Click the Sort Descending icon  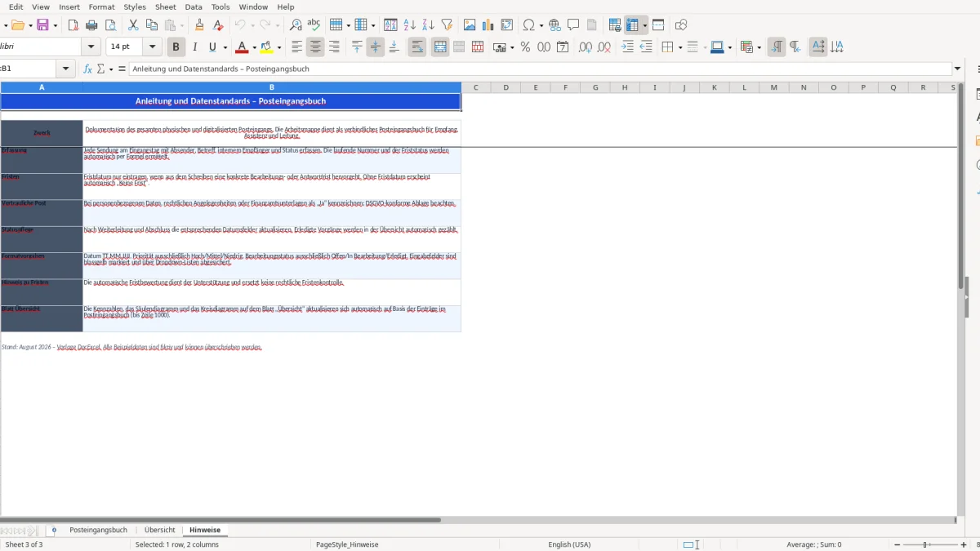point(428,25)
